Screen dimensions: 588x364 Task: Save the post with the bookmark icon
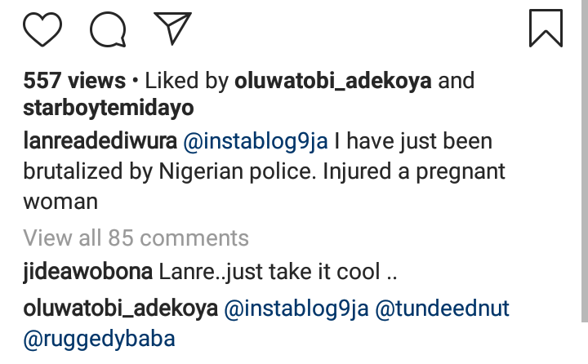[546, 28]
